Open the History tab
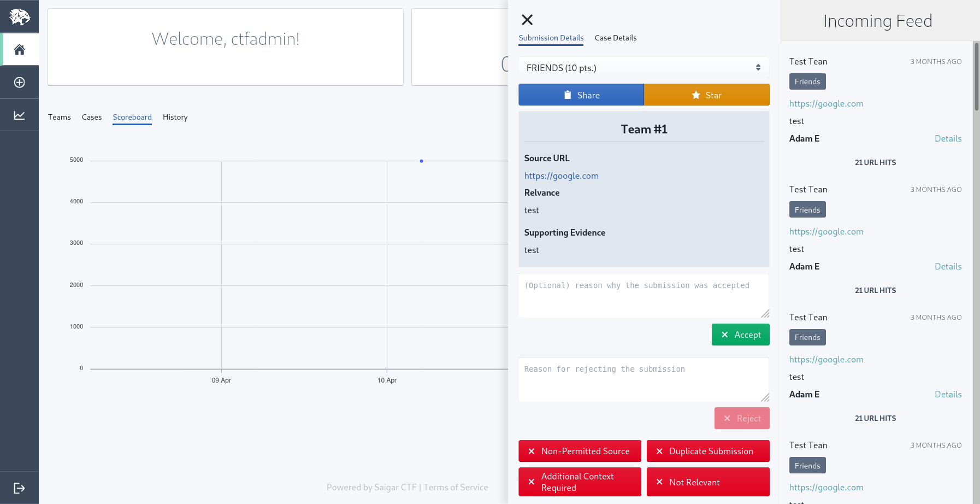The width and height of the screenshot is (980, 504). pyautogui.click(x=175, y=117)
